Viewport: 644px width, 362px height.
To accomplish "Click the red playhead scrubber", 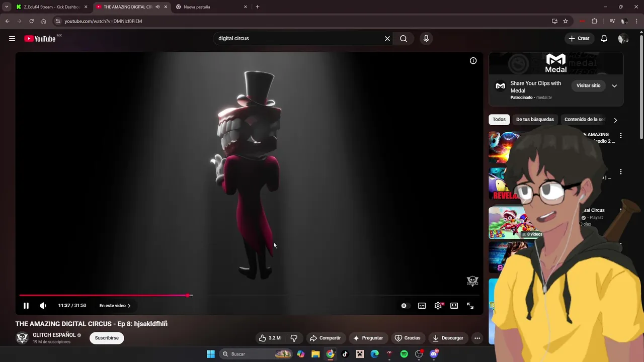I will point(189,296).
